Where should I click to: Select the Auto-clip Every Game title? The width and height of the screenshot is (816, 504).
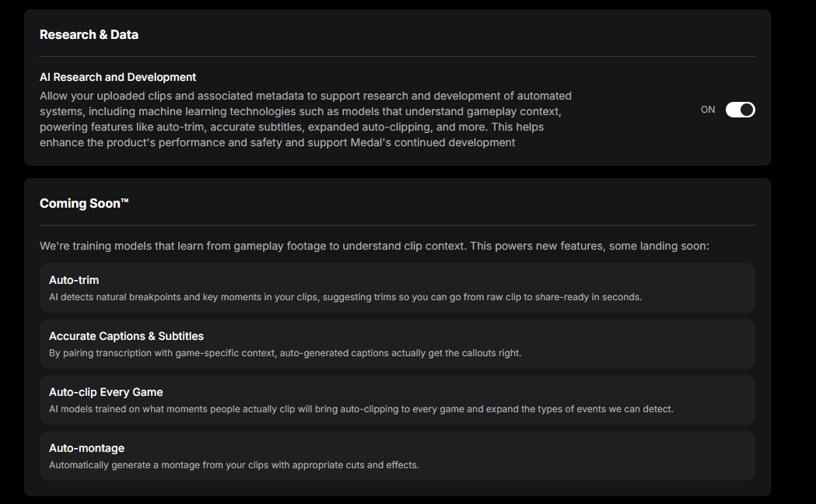[x=106, y=392]
